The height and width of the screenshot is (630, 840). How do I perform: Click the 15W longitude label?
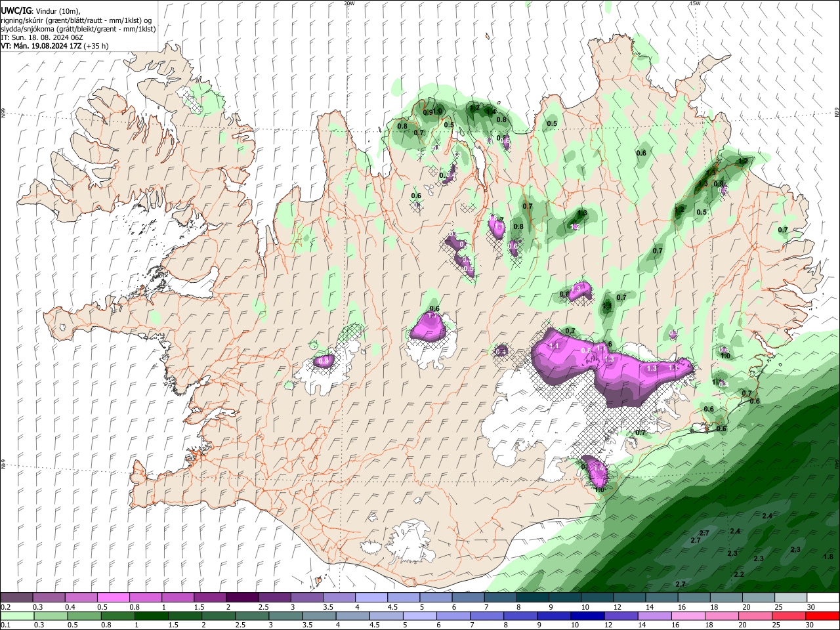695,3
